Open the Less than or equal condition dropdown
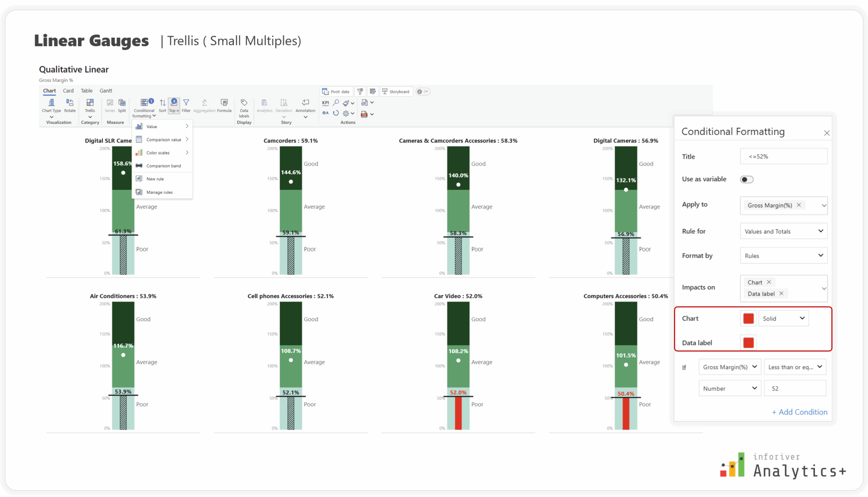Screen dimensions: 868x497 click(x=795, y=367)
